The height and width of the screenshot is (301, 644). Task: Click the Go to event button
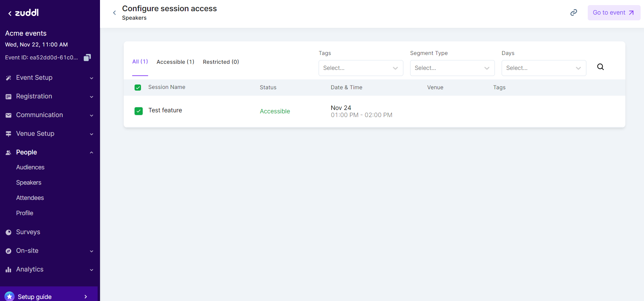[x=613, y=13]
